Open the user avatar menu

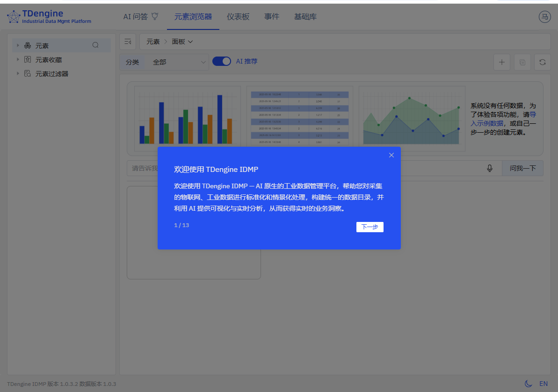[544, 17]
